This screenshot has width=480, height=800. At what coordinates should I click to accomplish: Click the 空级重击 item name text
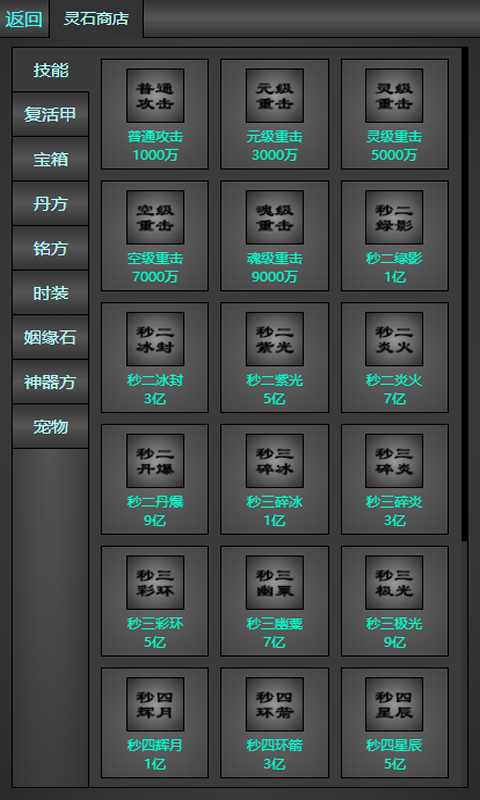155,259
